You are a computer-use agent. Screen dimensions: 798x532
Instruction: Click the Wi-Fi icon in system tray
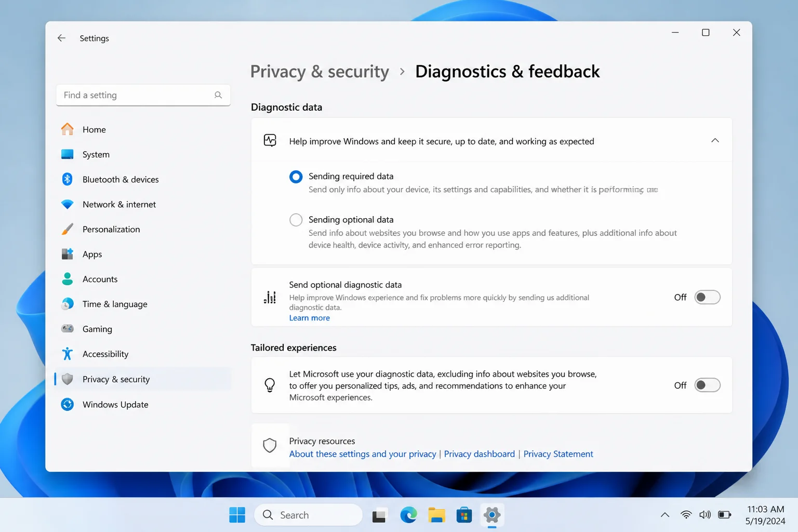[686, 515]
